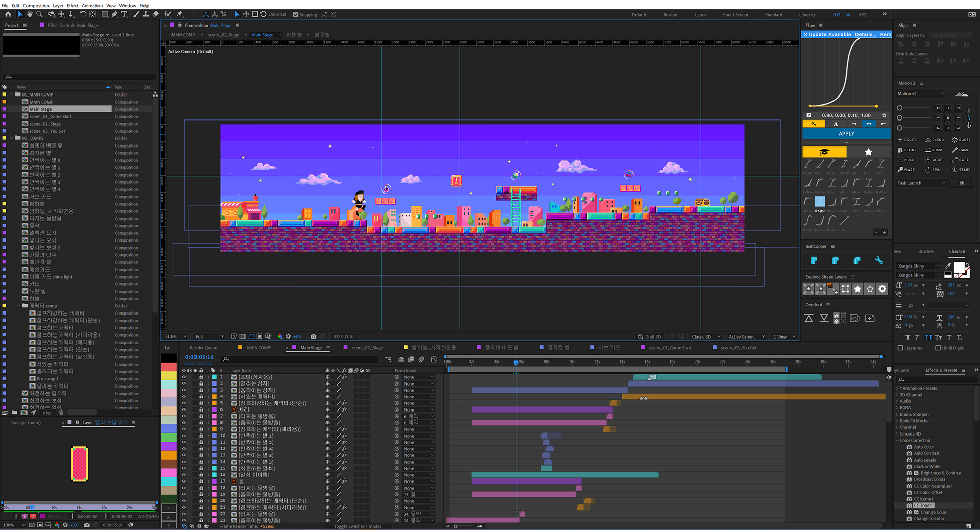Collapse the Color Correction effects category
This screenshot has height=530, width=980.
click(898, 440)
